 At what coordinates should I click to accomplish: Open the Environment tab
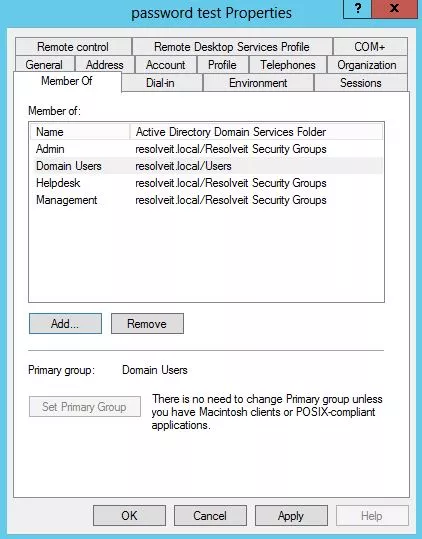[x=258, y=83]
